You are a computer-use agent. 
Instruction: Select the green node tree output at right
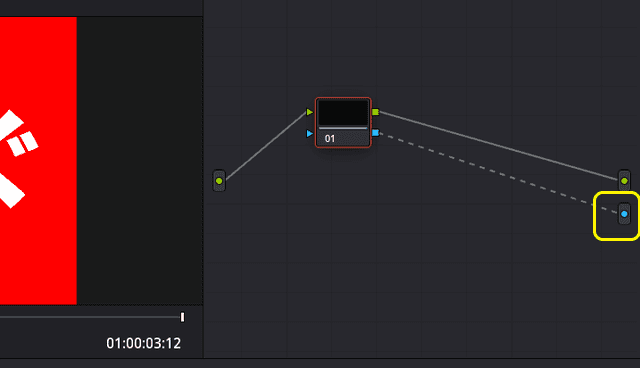tap(624, 180)
